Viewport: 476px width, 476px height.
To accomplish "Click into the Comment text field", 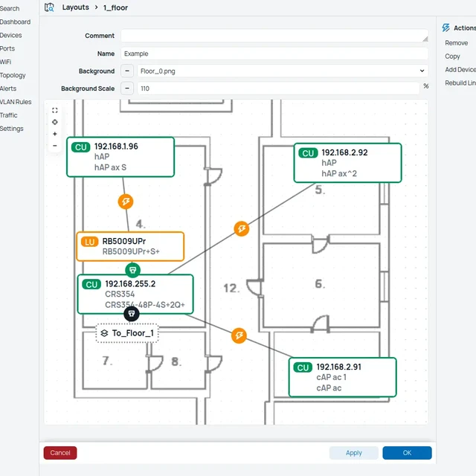I will 274,36.
